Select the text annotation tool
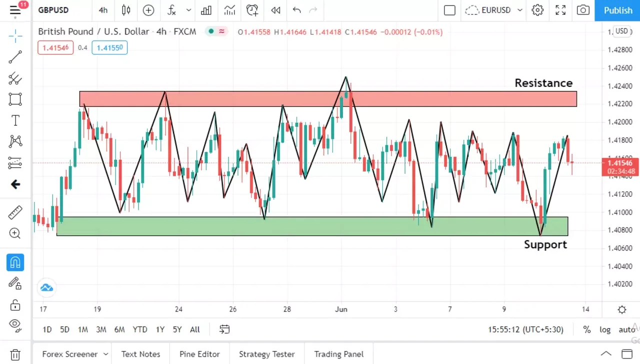This screenshot has width=640, height=364. [x=15, y=120]
